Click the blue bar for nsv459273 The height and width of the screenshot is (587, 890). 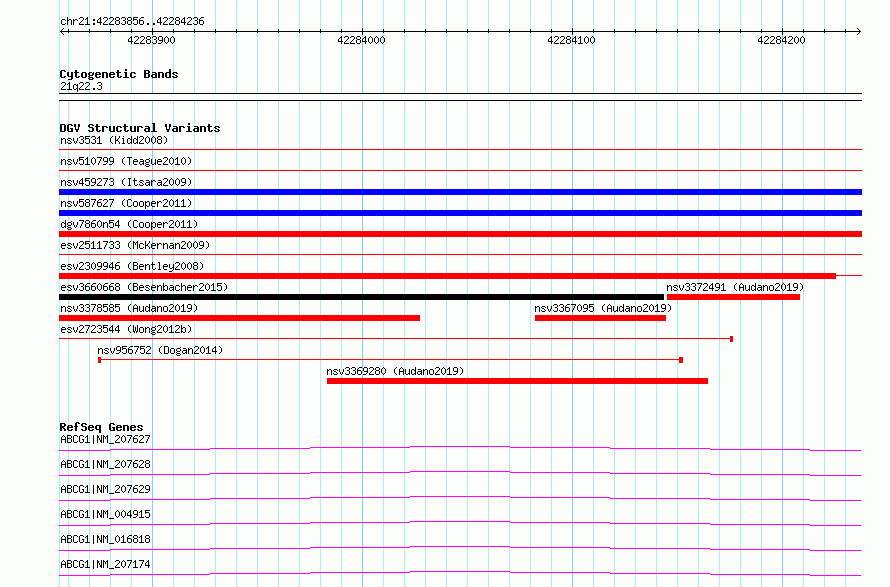pyautogui.click(x=460, y=192)
